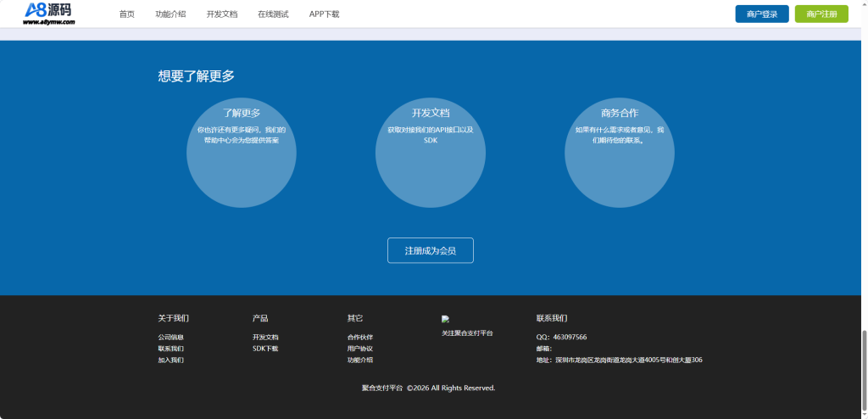Click the 其它 footer heading
Image resolution: width=868 pixels, height=419 pixels.
(355, 318)
